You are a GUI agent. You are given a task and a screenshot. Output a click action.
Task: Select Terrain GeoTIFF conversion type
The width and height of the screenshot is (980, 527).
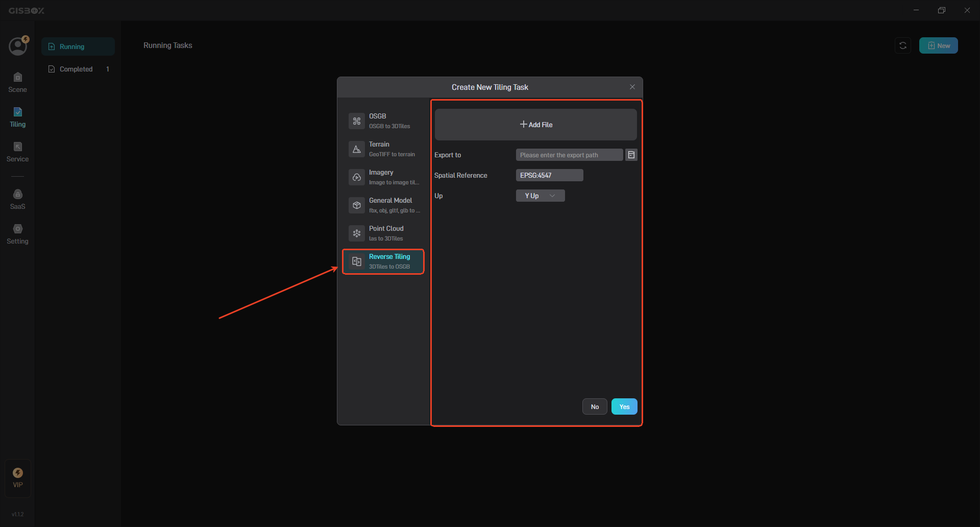[383, 149]
